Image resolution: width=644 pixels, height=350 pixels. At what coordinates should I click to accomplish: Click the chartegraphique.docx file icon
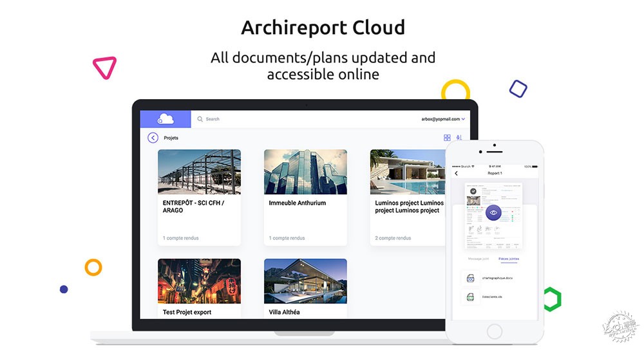click(471, 278)
